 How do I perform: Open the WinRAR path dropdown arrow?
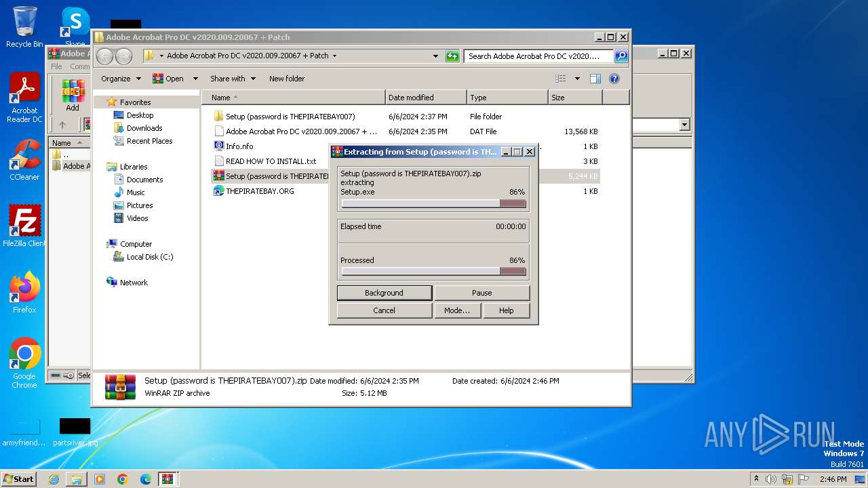click(684, 125)
